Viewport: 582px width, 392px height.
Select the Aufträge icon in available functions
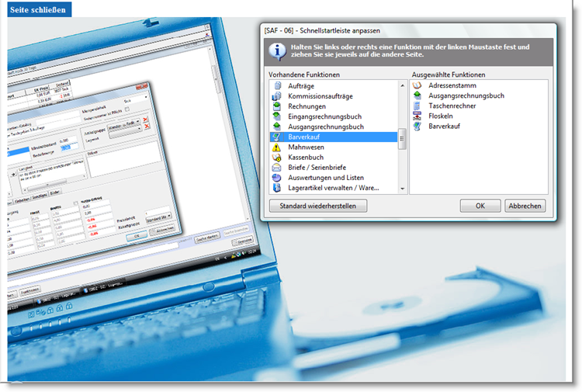275,85
